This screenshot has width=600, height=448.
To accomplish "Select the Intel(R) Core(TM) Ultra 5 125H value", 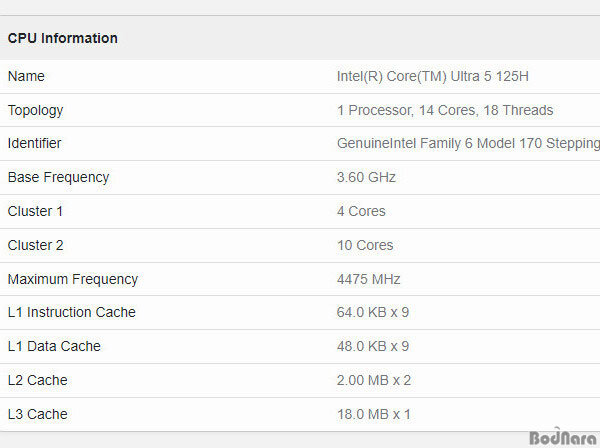I will tap(433, 76).
